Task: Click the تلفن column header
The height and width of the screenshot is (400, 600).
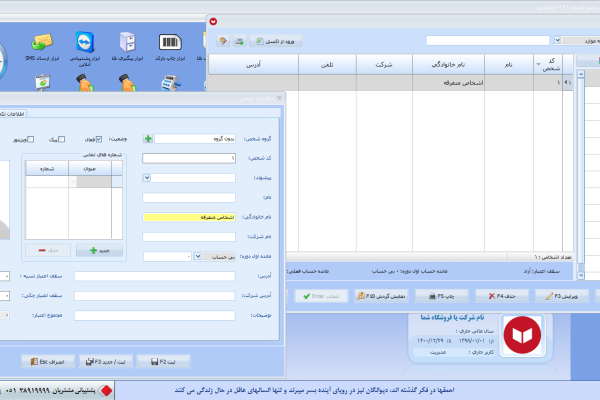Action: tap(327, 64)
